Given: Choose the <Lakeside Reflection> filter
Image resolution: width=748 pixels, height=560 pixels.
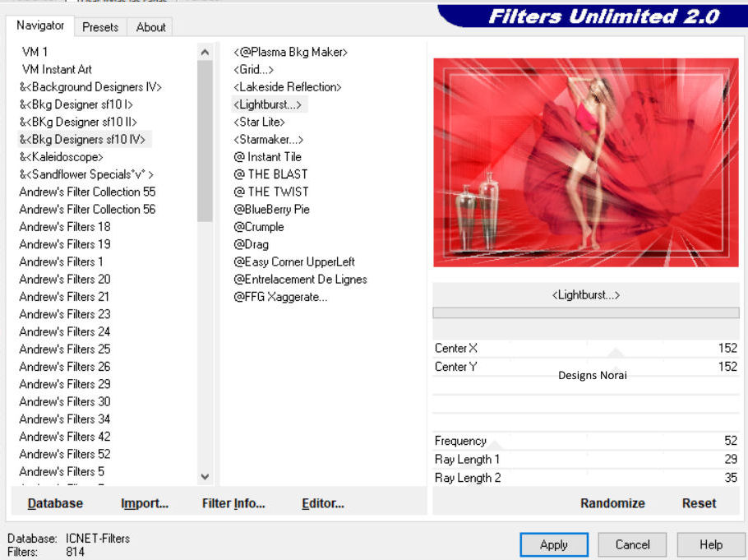Looking at the screenshot, I should tap(288, 87).
